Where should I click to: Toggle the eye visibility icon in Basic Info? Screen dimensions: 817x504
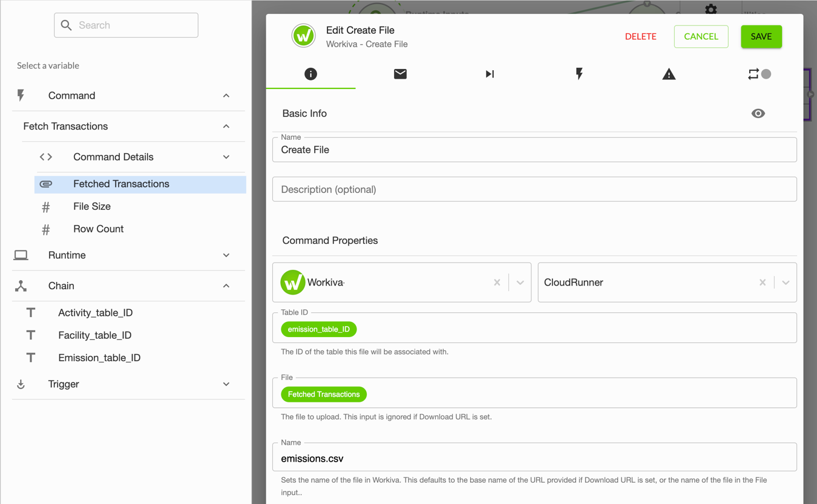coord(758,113)
